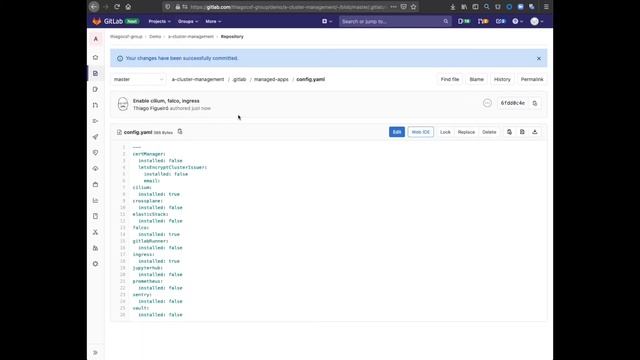This screenshot has height=360, width=640.
Task: Reload the page with browser refresh button
Action: pos(117,7)
